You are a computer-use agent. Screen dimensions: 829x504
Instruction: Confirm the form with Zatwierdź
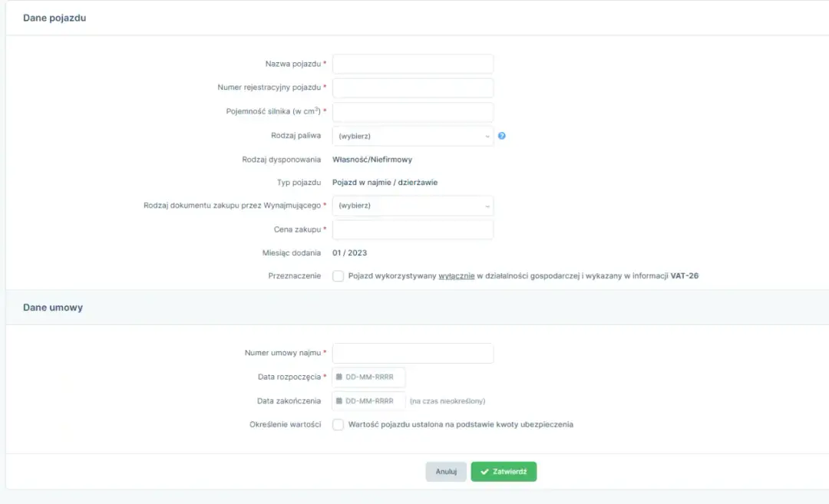(504, 472)
